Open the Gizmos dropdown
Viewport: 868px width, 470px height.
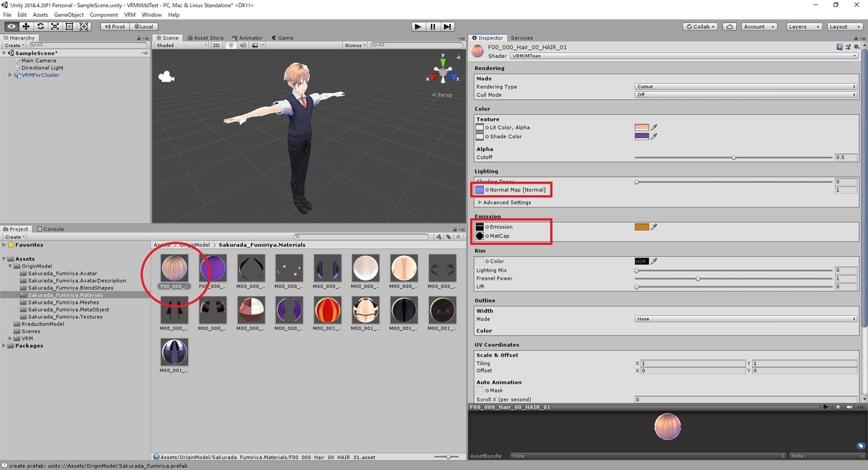[x=356, y=46]
